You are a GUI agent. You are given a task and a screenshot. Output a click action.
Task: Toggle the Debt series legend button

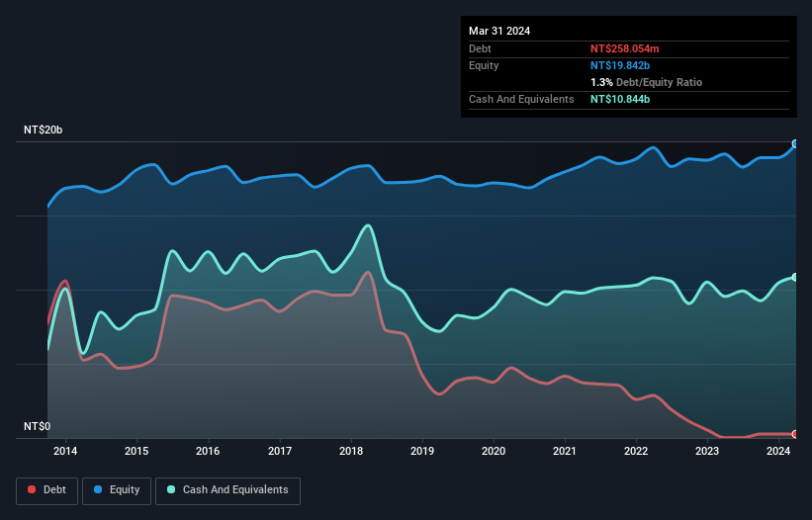[x=46, y=490]
